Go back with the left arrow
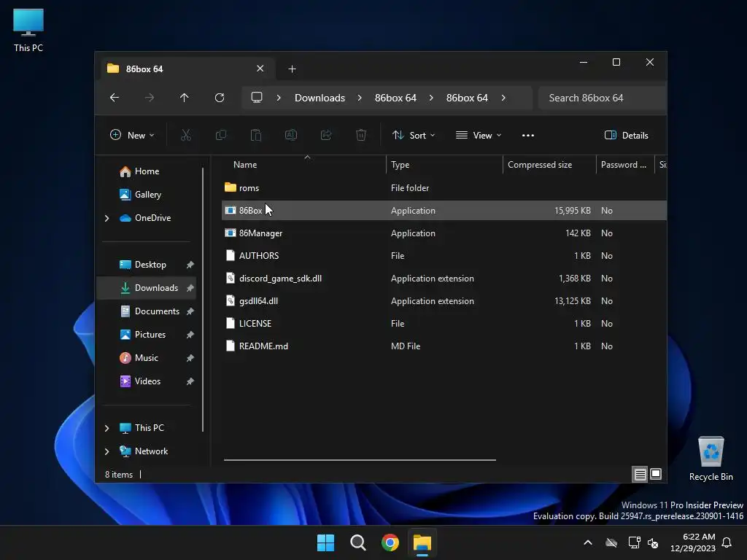The image size is (747, 560). tap(115, 98)
